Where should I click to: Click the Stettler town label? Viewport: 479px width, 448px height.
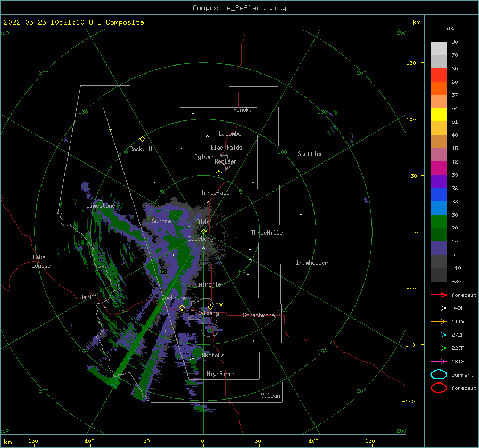click(310, 154)
